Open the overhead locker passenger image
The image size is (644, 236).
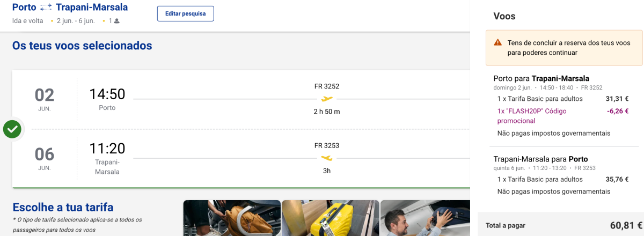pos(425,218)
